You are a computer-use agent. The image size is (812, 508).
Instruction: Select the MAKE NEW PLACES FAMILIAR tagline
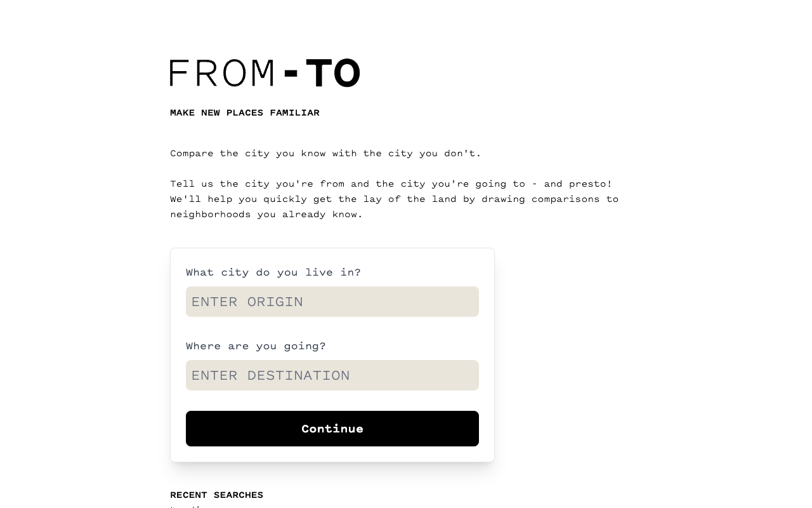(x=245, y=112)
